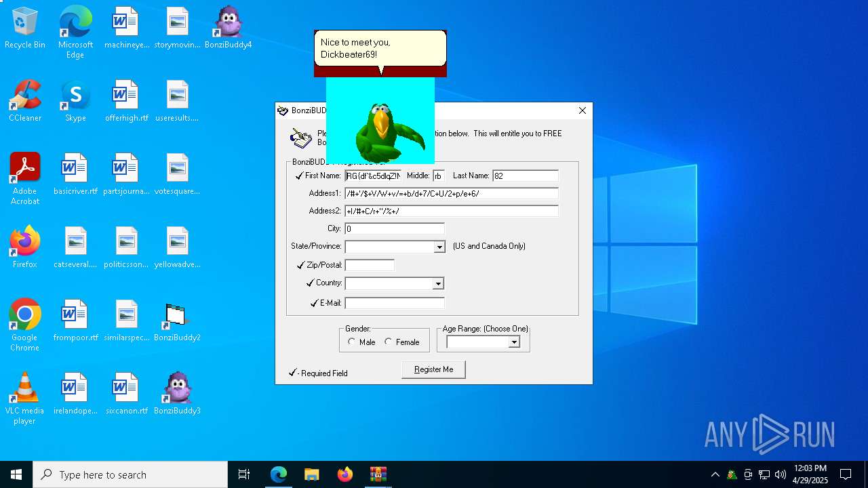Select the yellowadve... image file icon

point(177,247)
